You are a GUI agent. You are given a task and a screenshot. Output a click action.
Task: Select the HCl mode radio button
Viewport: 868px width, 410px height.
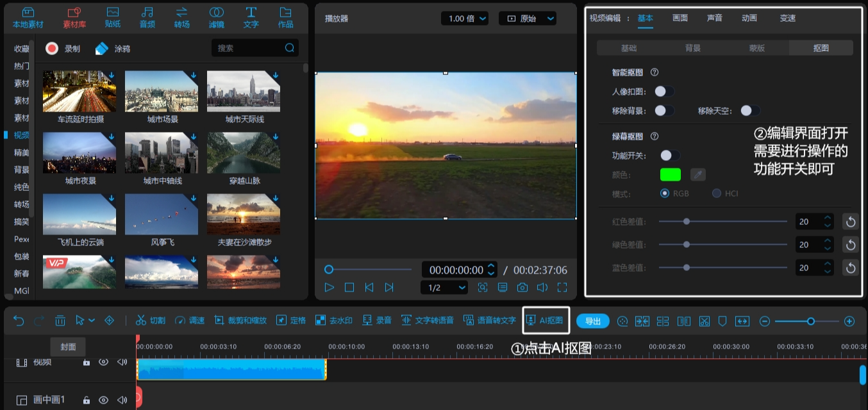tap(717, 193)
